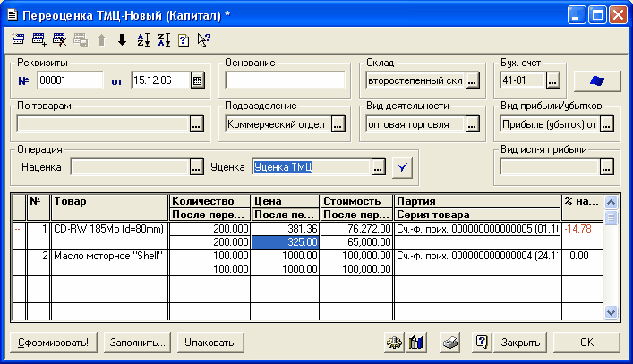Click the Основание input field
Image resolution: width=633 pixels, height=364 pixels.
(x=285, y=80)
